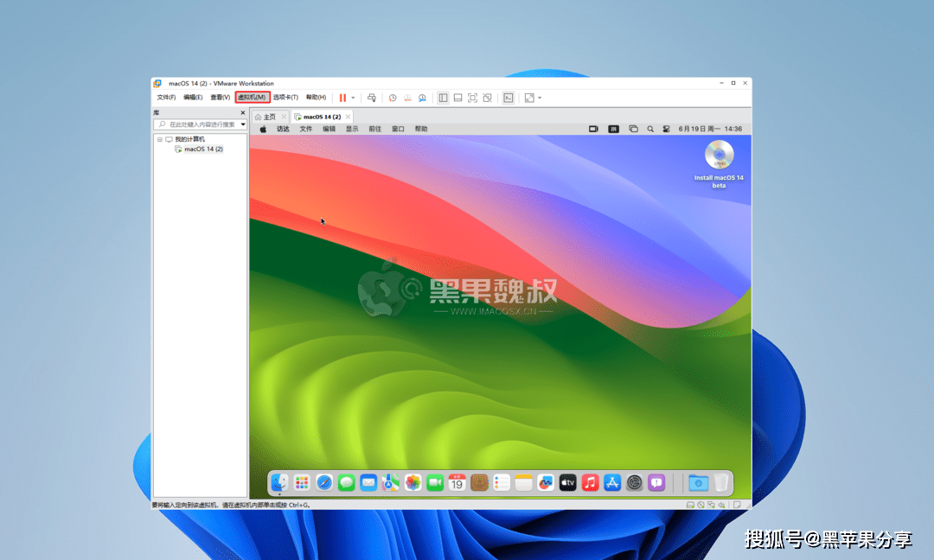
Task: Open Finder from the Dock
Action: [x=279, y=482]
